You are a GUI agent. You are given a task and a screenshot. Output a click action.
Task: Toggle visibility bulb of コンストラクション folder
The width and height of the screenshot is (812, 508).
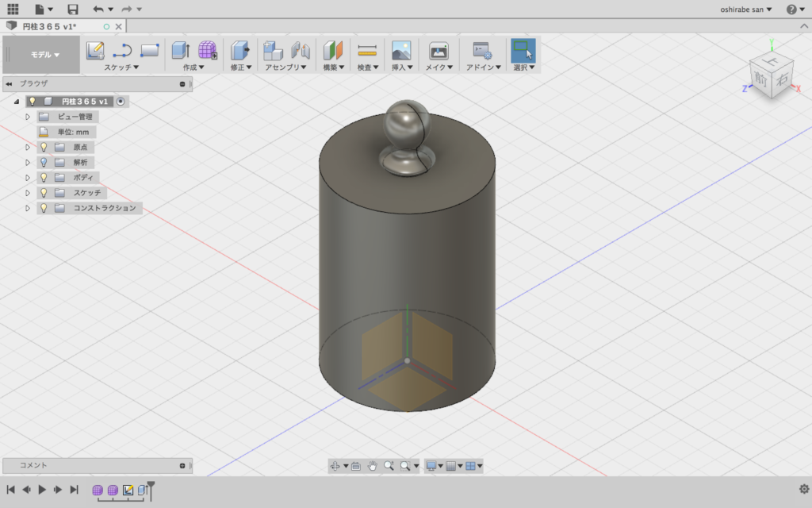(44, 208)
